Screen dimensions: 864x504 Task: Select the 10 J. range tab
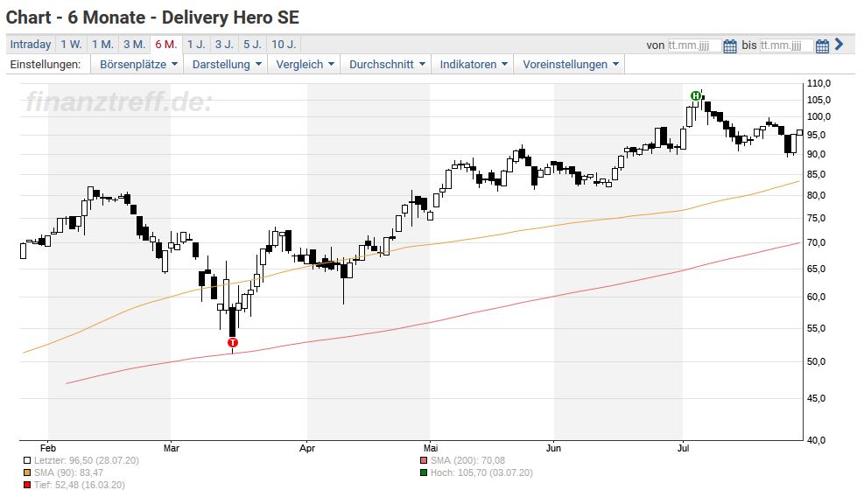(x=284, y=44)
